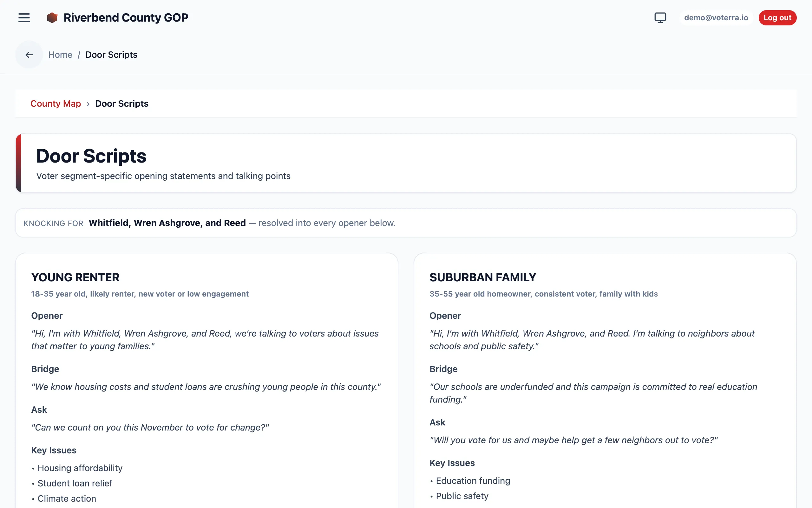The width and height of the screenshot is (812, 508).
Task: Select the subtitle about voter segment-specific opening statements
Action: pyautogui.click(x=163, y=176)
